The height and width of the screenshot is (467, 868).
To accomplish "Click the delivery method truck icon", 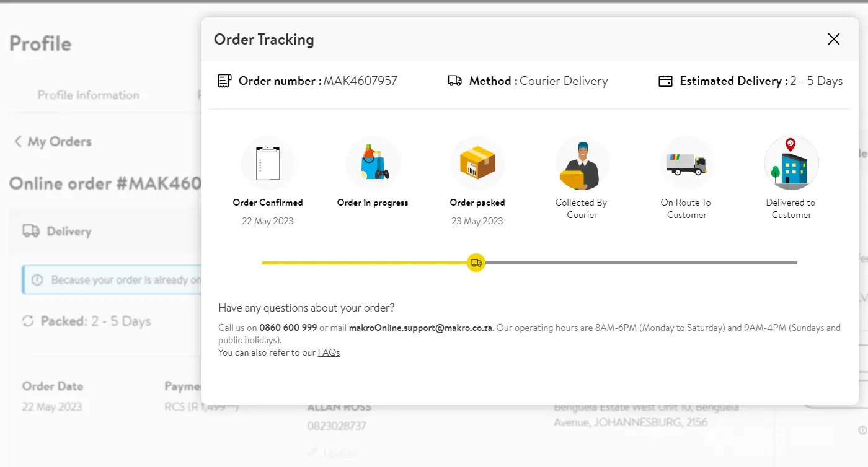I will pyautogui.click(x=454, y=81).
